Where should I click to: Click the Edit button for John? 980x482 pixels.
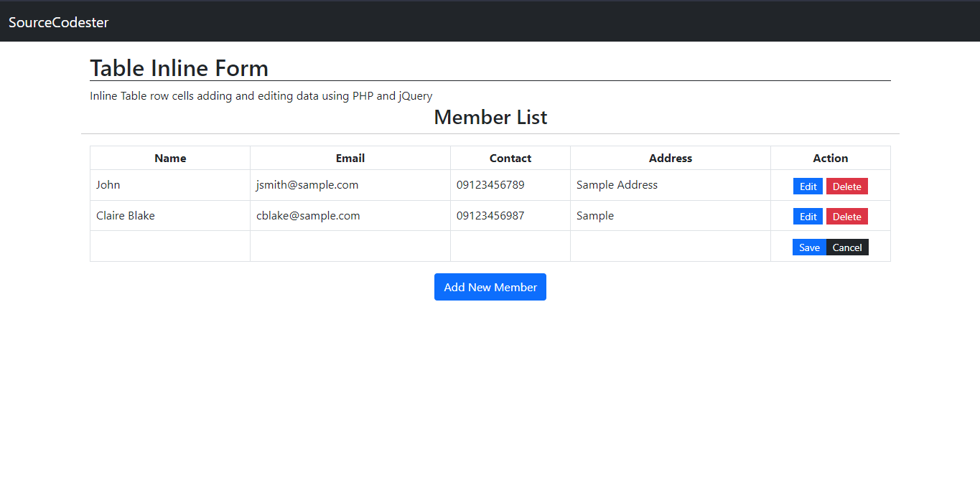click(808, 186)
